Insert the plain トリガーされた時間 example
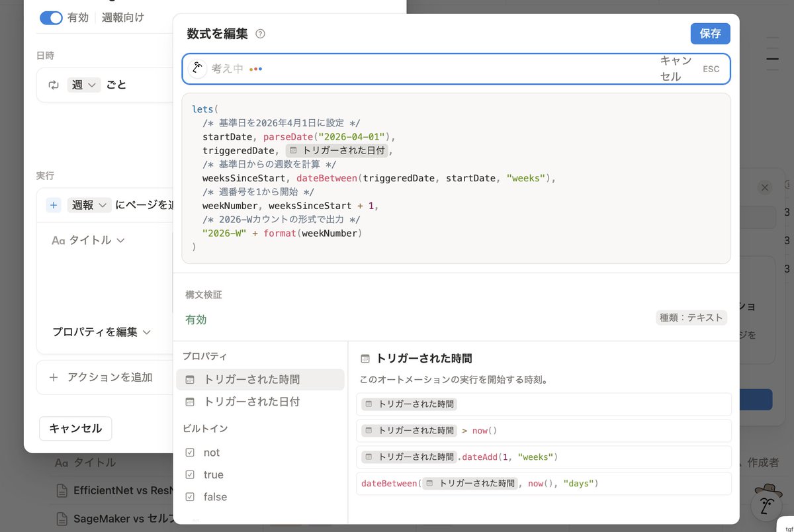Image resolution: width=794 pixels, height=532 pixels. coord(543,404)
